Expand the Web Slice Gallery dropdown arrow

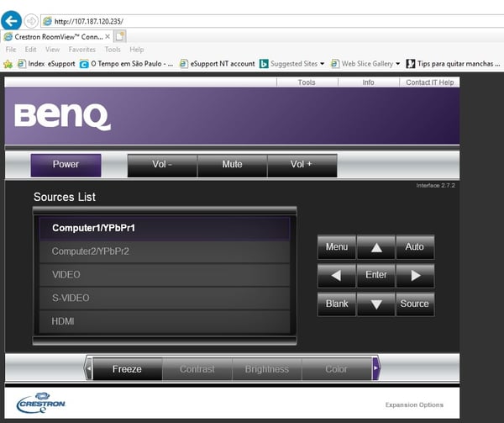click(x=397, y=64)
